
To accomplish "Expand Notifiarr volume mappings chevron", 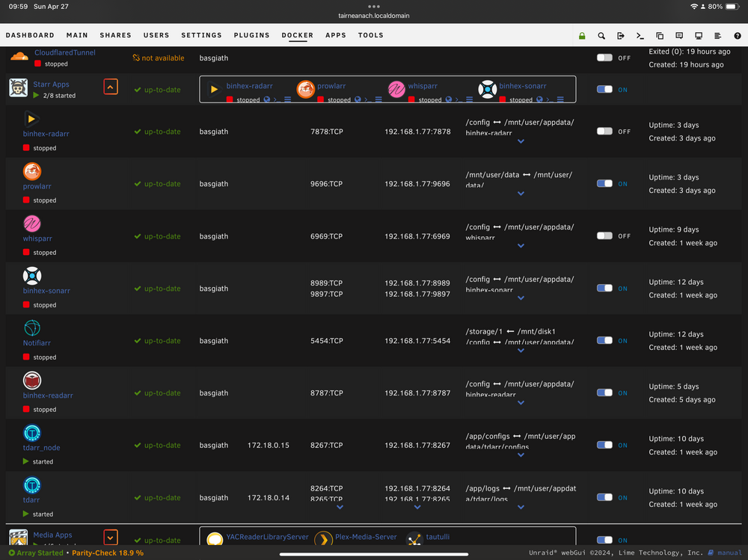I will 521,351.
